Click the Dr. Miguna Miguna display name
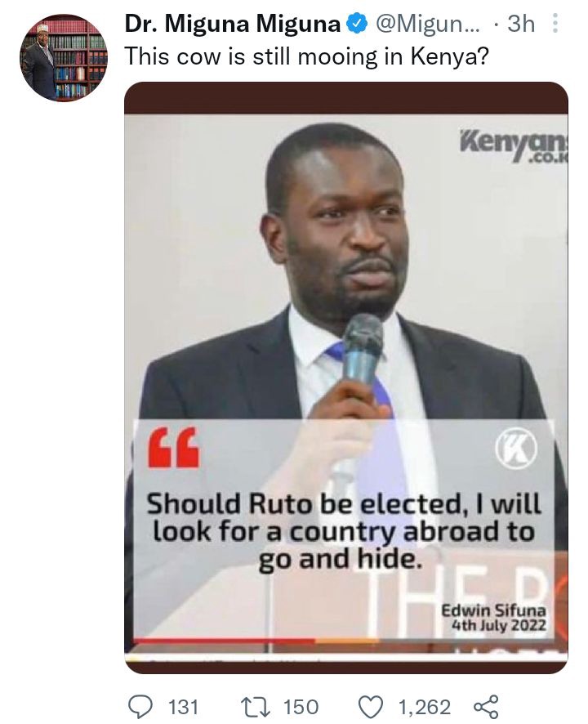 click(233, 24)
